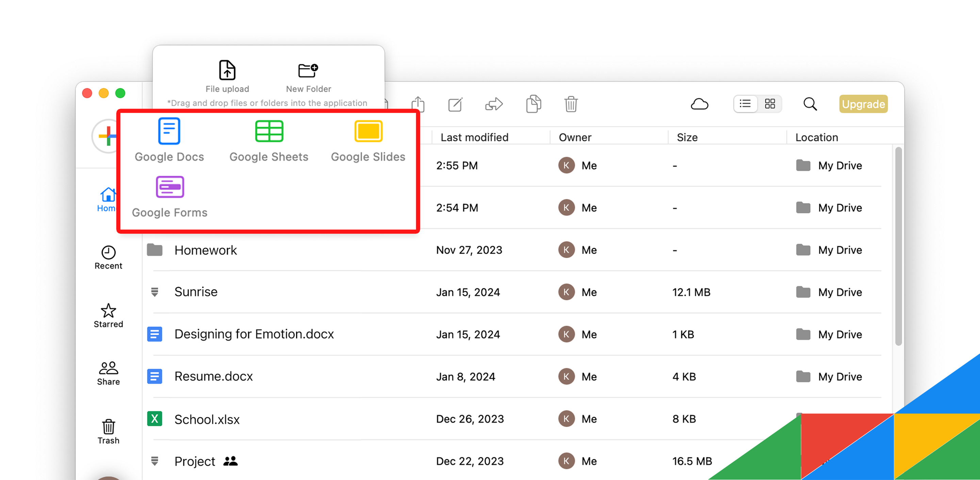The image size is (980, 480).
Task: Sort by Owner column header
Action: coord(575,137)
